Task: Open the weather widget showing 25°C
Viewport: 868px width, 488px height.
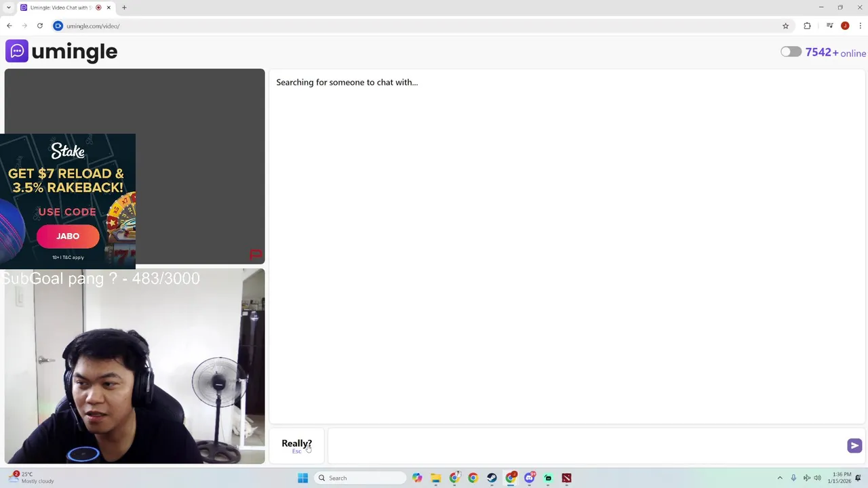Action: point(31,478)
